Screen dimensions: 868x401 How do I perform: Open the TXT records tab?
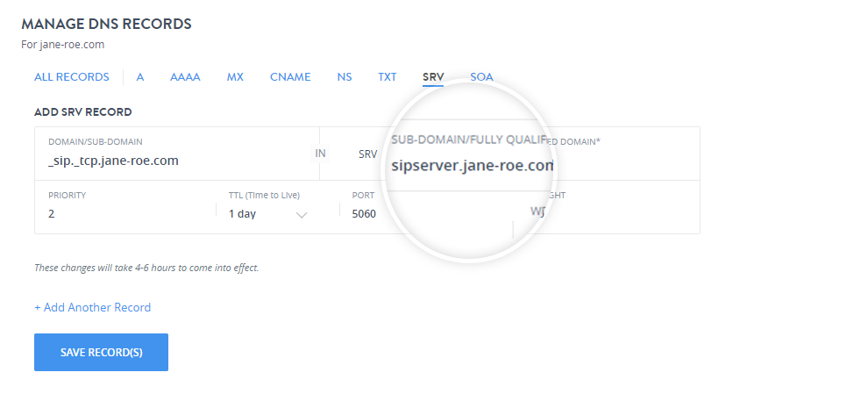coord(388,77)
